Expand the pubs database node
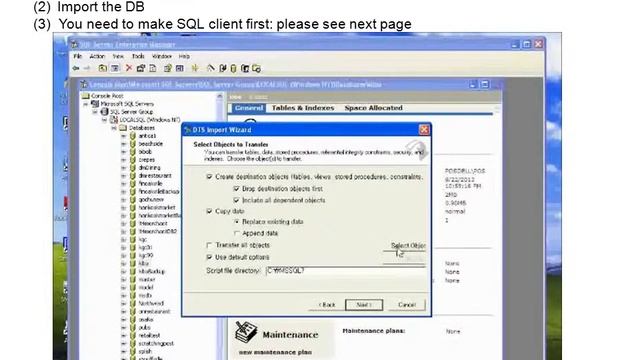 click(x=124, y=327)
